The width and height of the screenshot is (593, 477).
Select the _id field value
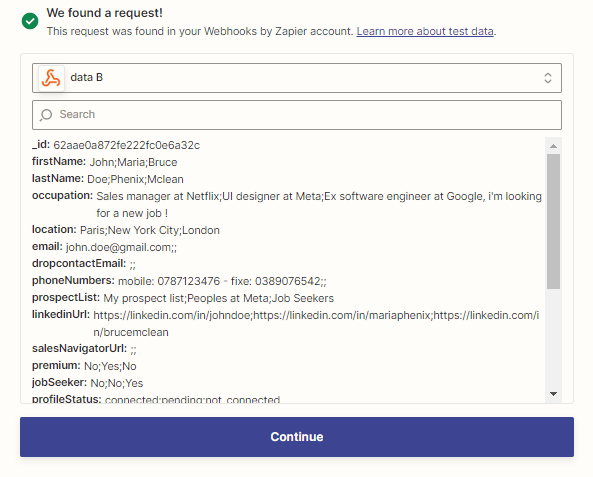tap(127, 145)
